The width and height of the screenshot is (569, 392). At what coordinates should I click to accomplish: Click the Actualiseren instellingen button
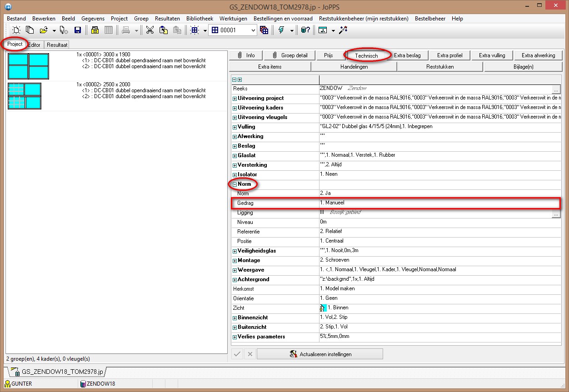(320, 354)
